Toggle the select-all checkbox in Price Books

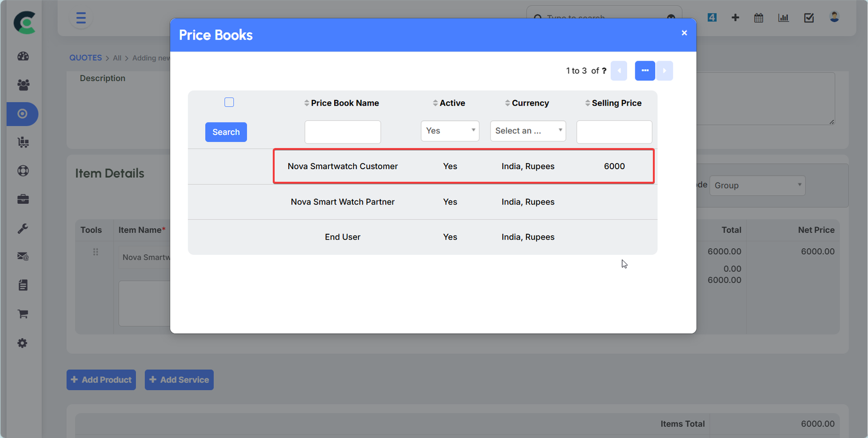(x=229, y=102)
